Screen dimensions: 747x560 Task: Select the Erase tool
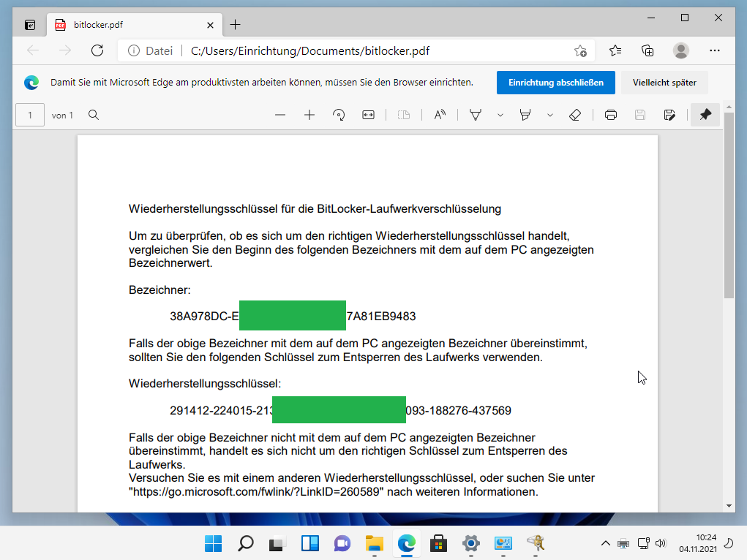point(575,115)
